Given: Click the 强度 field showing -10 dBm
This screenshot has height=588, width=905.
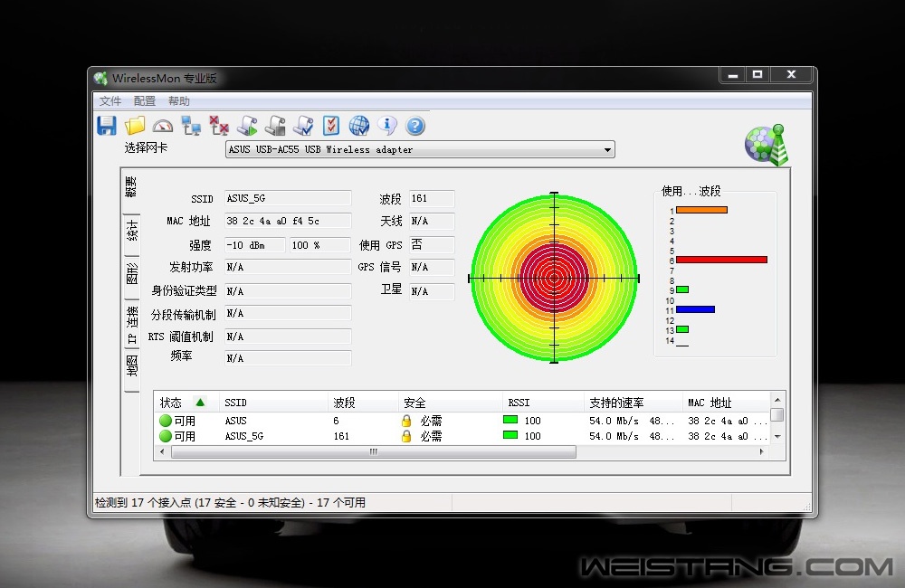Looking at the screenshot, I should click(255, 245).
